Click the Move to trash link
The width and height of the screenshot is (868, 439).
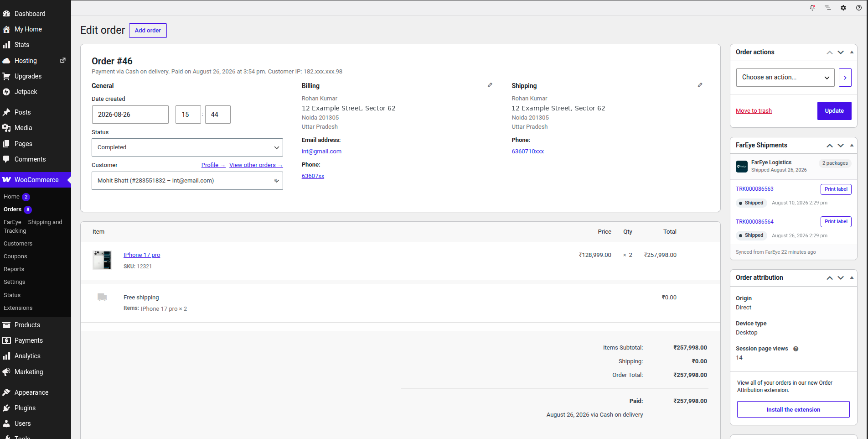tap(754, 111)
